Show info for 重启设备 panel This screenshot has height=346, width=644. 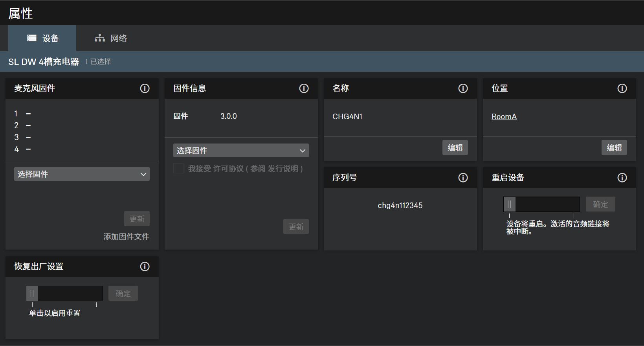(622, 178)
